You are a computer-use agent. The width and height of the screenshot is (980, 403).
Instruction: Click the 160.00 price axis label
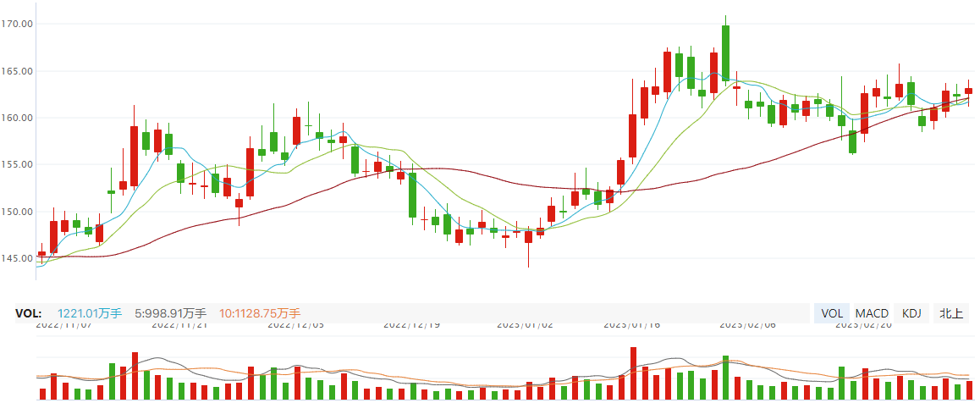coord(17,118)
